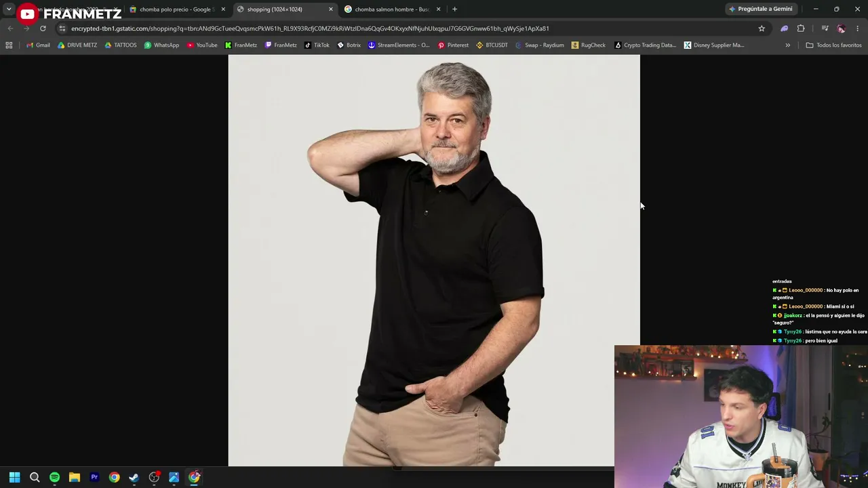Image resolution: width=868 pixels, height=488 pixels.
Task: View site information for gstatic address
Action: (x=62, y=28)
